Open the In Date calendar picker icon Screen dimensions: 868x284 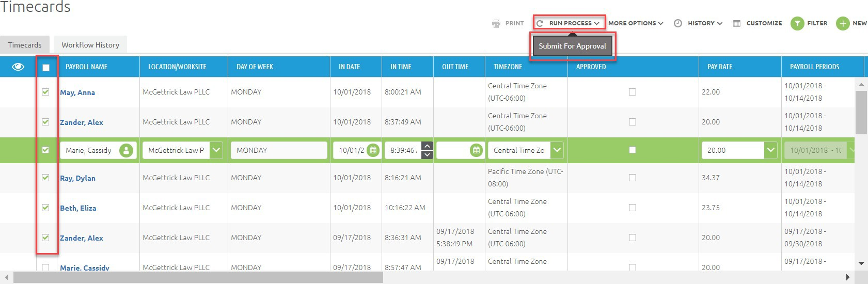point(373,150)
